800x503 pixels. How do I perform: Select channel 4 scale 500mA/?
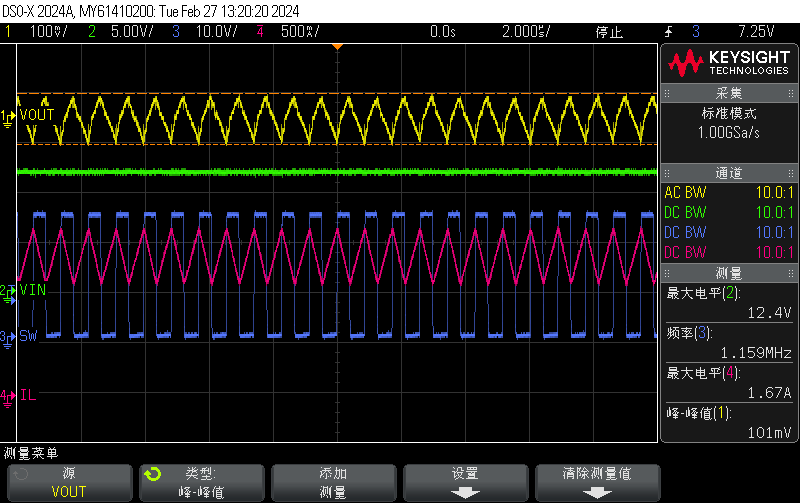pos(300,32)
